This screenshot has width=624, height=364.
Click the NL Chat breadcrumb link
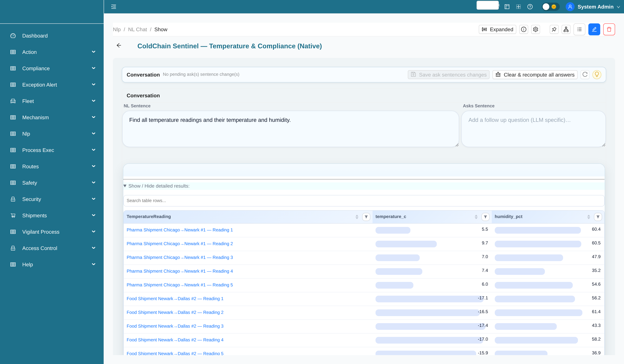(x=137, y=30)
